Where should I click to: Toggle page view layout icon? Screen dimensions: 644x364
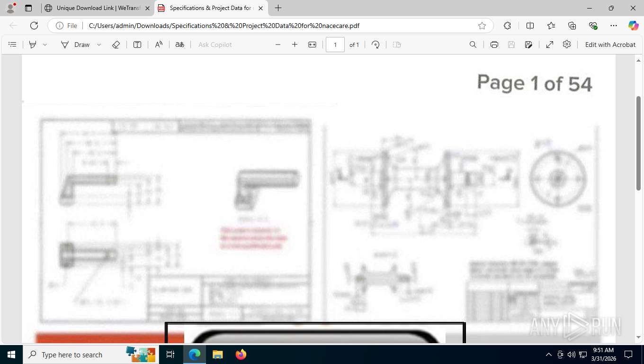[x=397, y=45]
